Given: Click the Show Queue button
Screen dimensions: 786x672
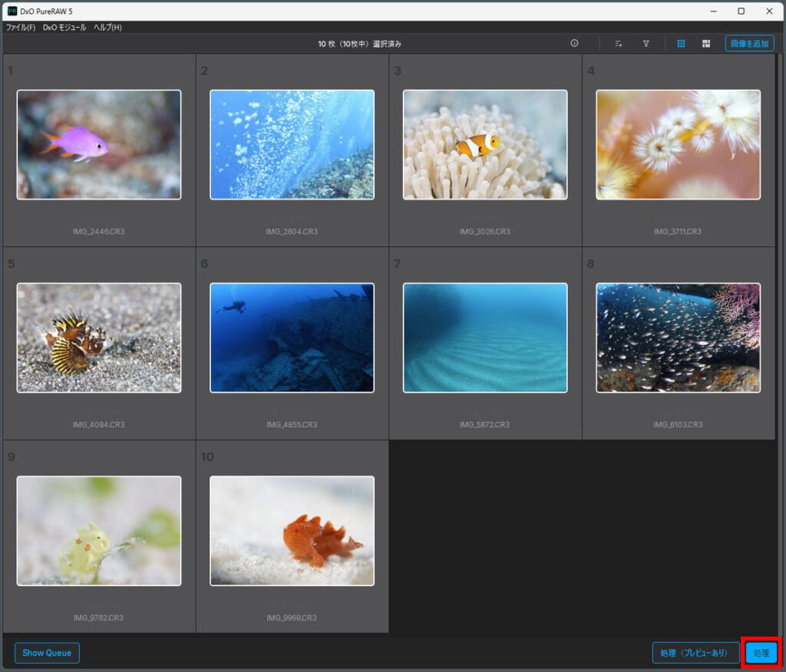Looking at the screenshot, I should coord(47,653).
